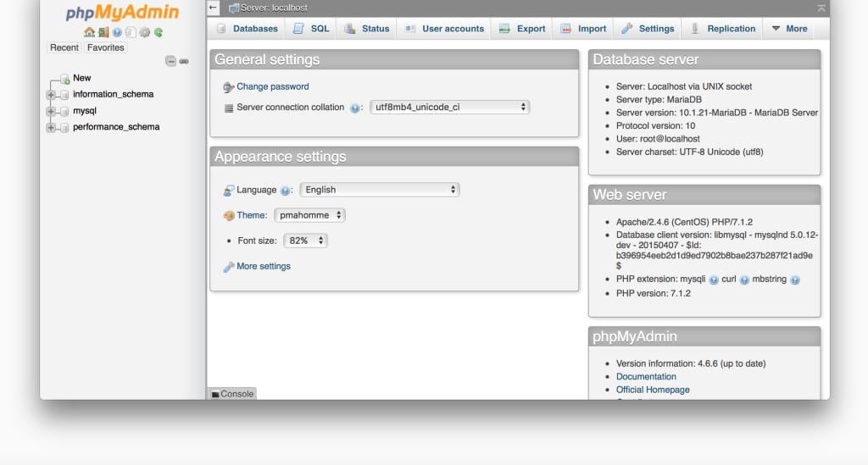This screenshot has width=868, height=465.
Task: Open MySQL documentation page icon in sidebar
Action: [x=130, y=32]
